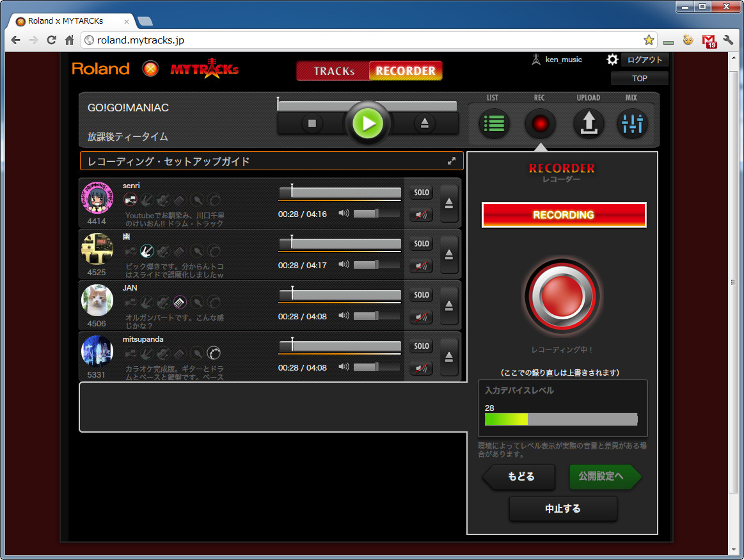This screenshot has height=560, width=744.
Task: Click the 公開設定へ button
Action: pyautogui.click(x=605, y=476)
